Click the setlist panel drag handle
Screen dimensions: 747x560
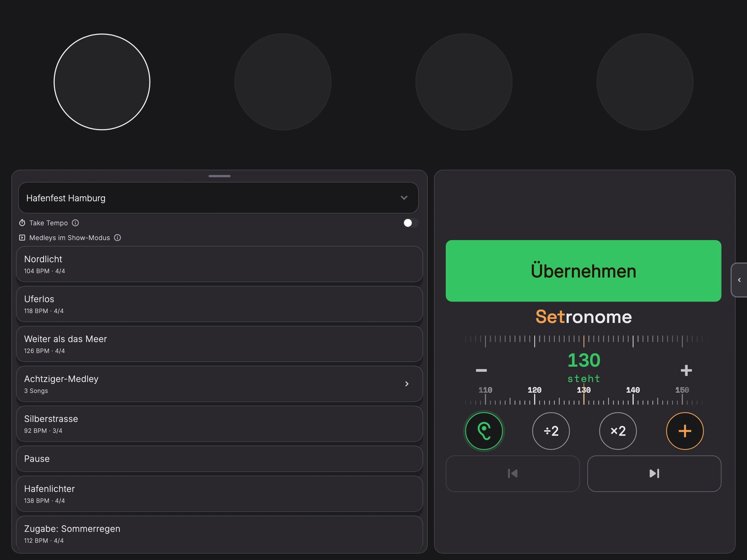click(220, 176)
